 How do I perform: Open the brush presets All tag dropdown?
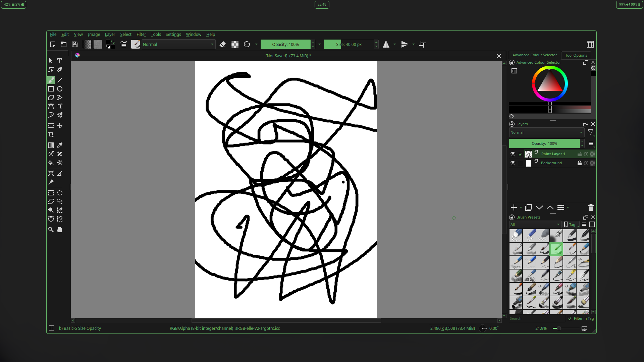(x=535, y=225)
